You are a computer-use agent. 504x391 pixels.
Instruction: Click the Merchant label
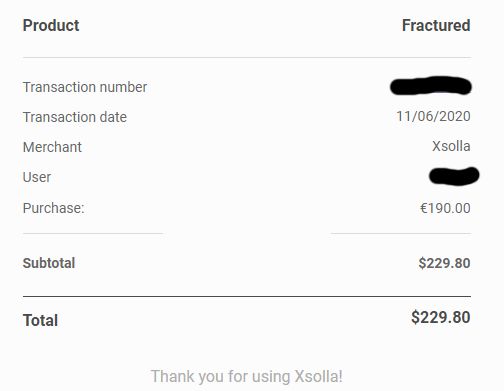[x=52, y=147]
